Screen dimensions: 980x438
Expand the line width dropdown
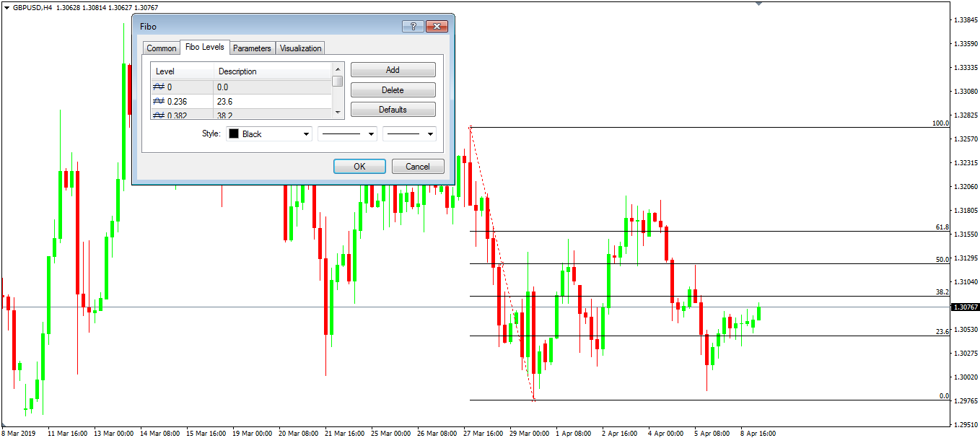(x=431, y=134)
